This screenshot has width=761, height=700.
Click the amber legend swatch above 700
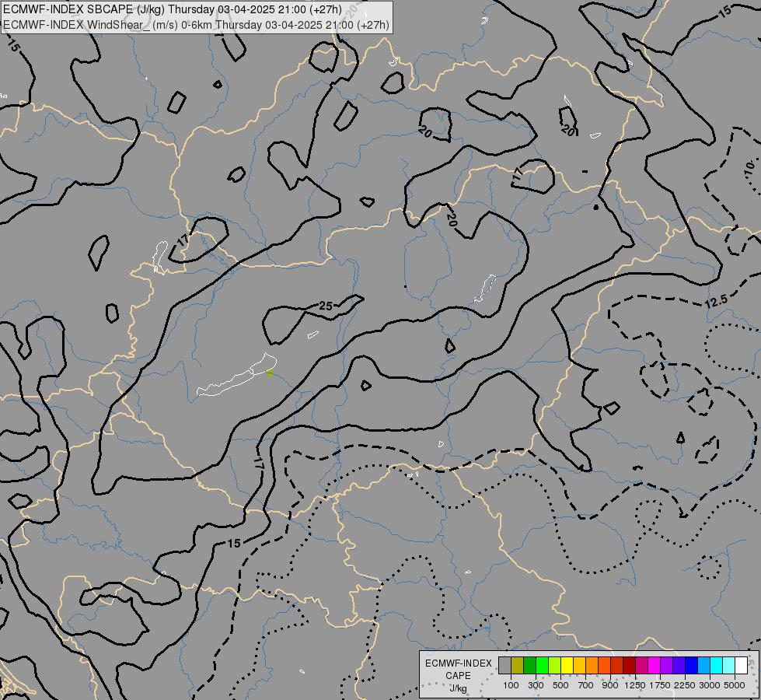[579, 666]
